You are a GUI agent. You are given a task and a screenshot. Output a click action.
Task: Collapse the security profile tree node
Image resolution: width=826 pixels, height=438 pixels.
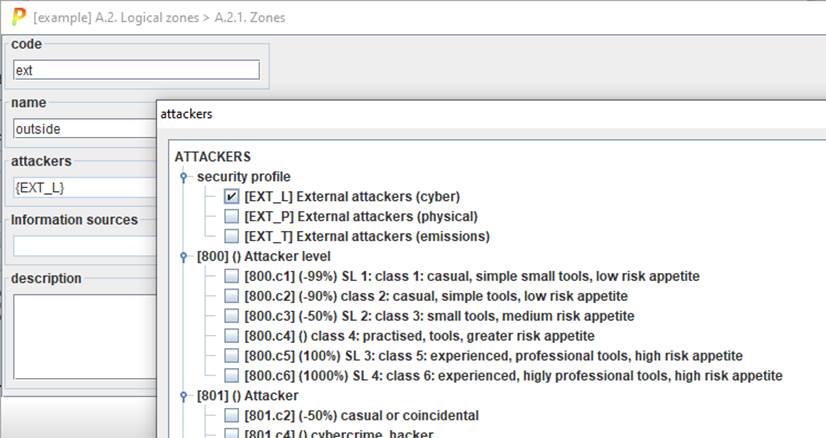pos(184,177)
